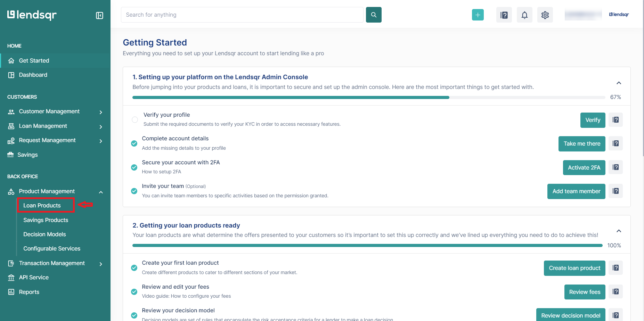Expand the Transaction Management chevron

click(101, 264)
